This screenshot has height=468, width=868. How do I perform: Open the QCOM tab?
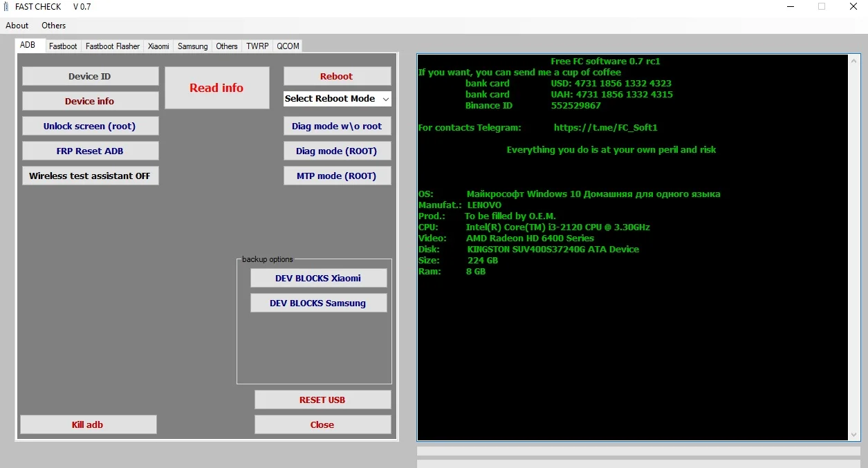coord(288,46)
